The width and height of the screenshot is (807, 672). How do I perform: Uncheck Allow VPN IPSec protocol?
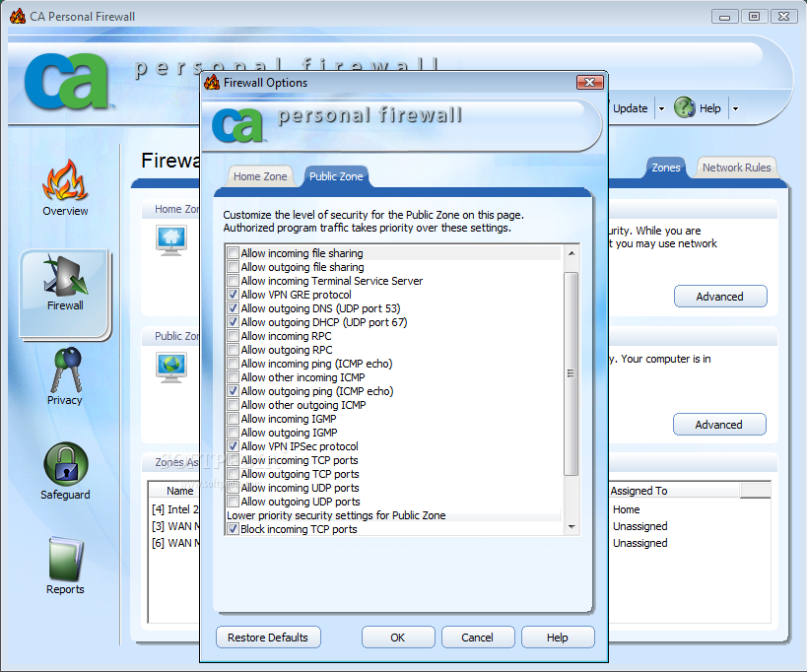point(234,446)
